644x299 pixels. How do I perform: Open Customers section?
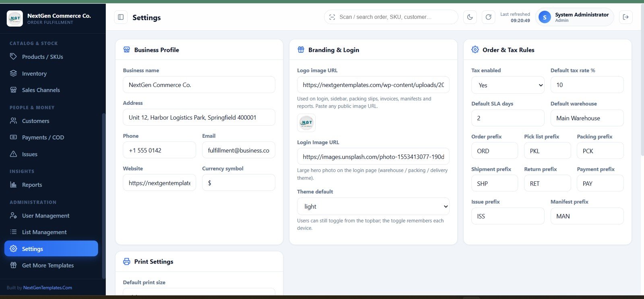pyautogui.click(x=51, y=121)
